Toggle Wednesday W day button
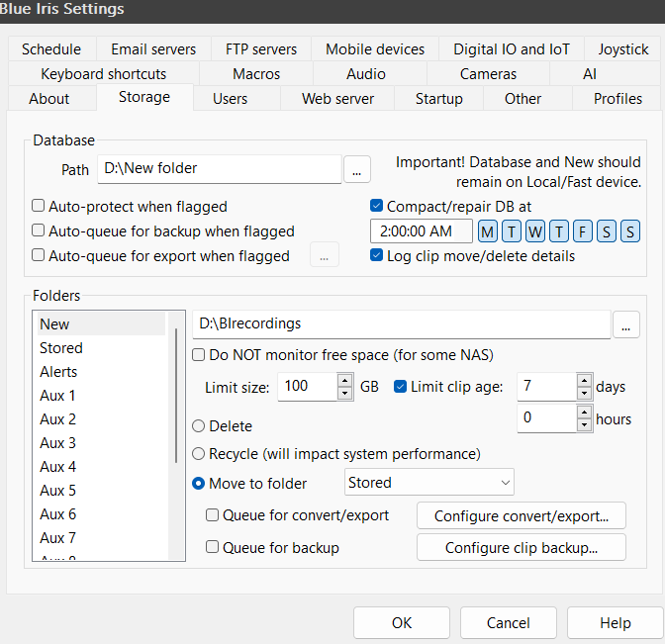This screenshot has height=644, width=665. click(x=535, y=231)
